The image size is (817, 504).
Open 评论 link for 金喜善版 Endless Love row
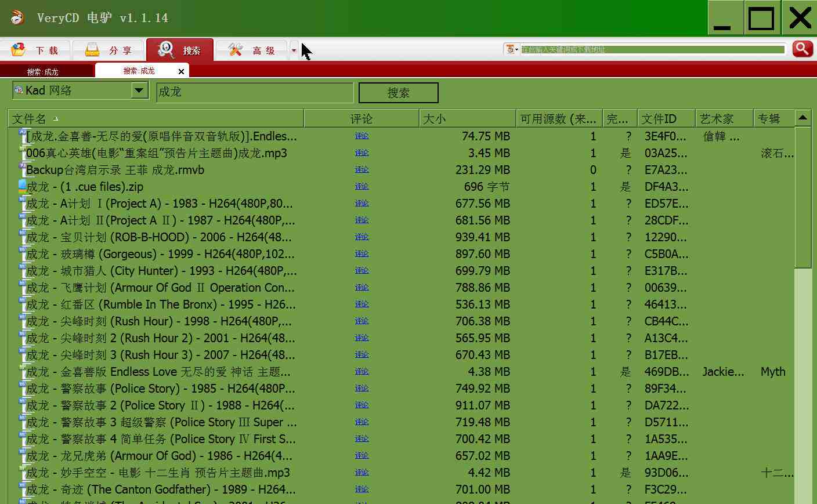point(361,371)
